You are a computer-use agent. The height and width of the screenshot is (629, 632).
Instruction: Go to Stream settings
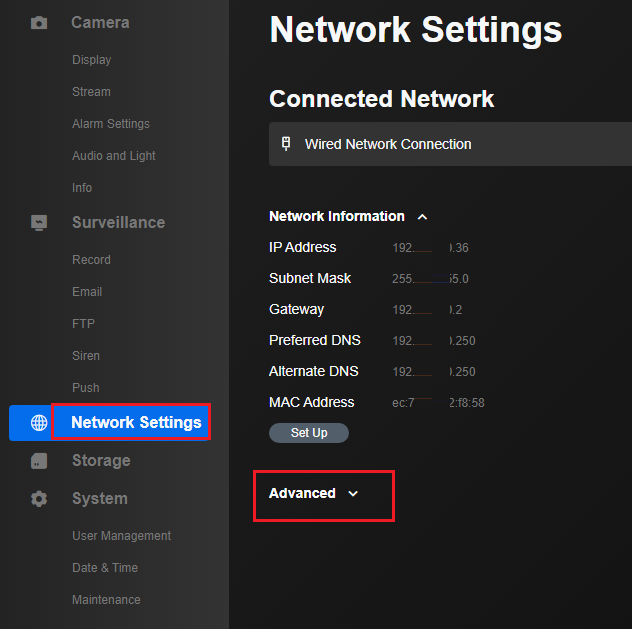coord(91,92)
